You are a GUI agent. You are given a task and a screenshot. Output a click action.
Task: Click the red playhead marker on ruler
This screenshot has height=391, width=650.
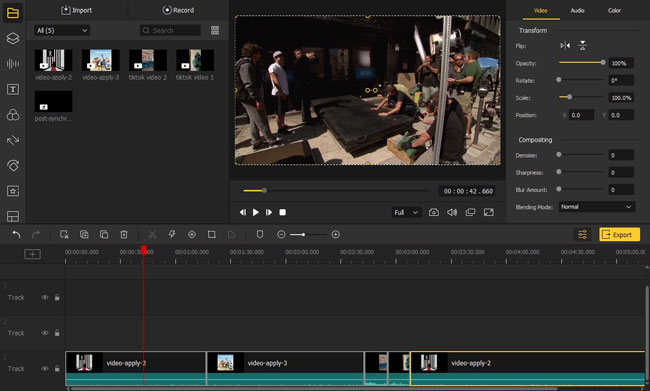tap(143, 250)
